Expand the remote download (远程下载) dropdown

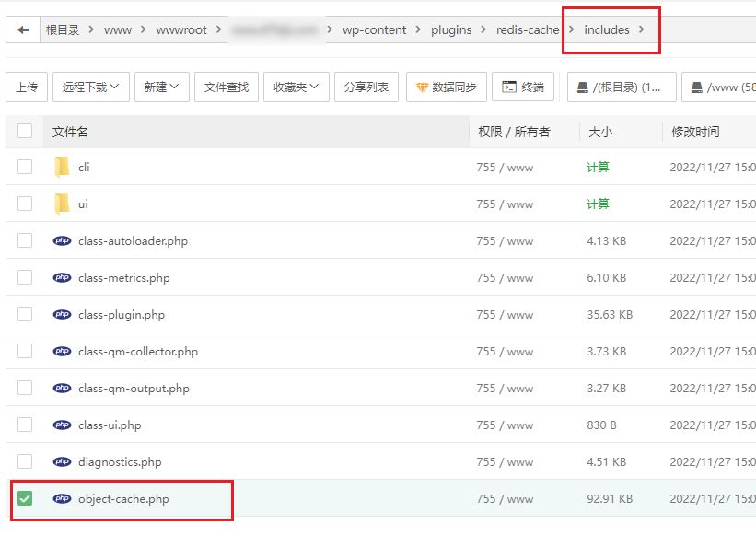pos(90,87)
